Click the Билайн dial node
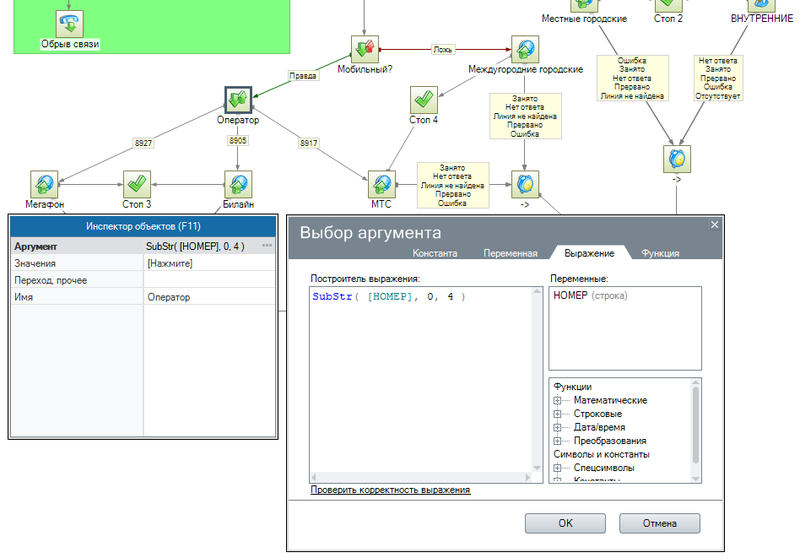Image resolution: width=800 pixels, height=558 pixels. [238, 184]
